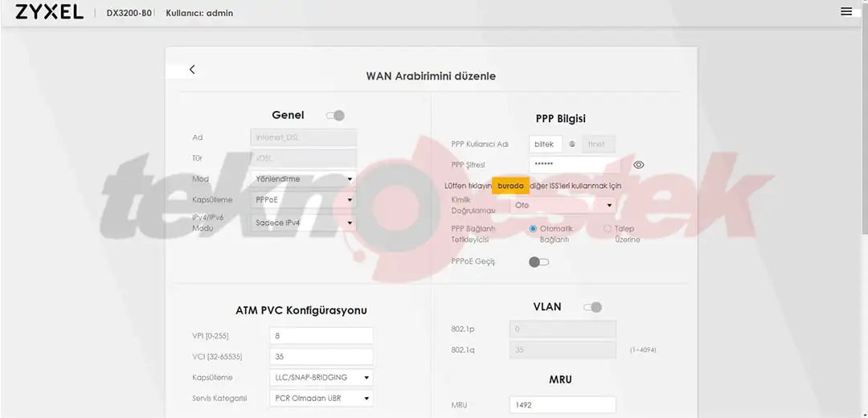
Task: Click the highlighted burada link
Action: tap(510, 186)
